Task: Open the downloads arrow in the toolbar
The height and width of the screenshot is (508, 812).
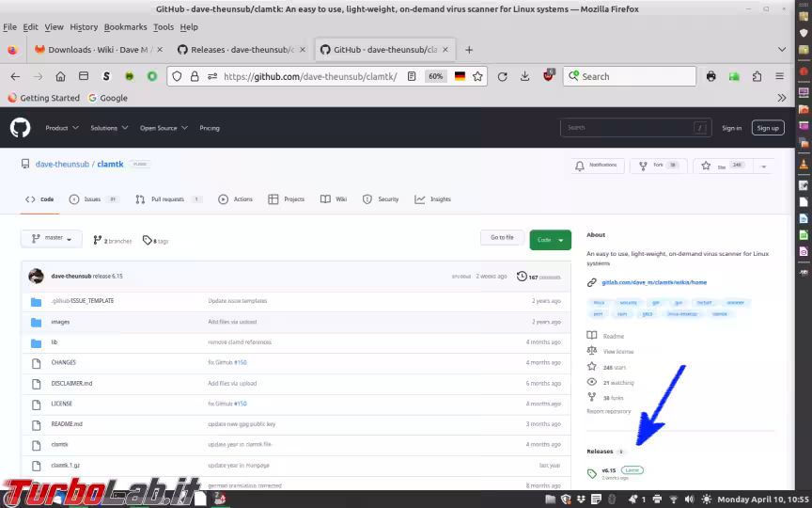Action: [524, 77]
